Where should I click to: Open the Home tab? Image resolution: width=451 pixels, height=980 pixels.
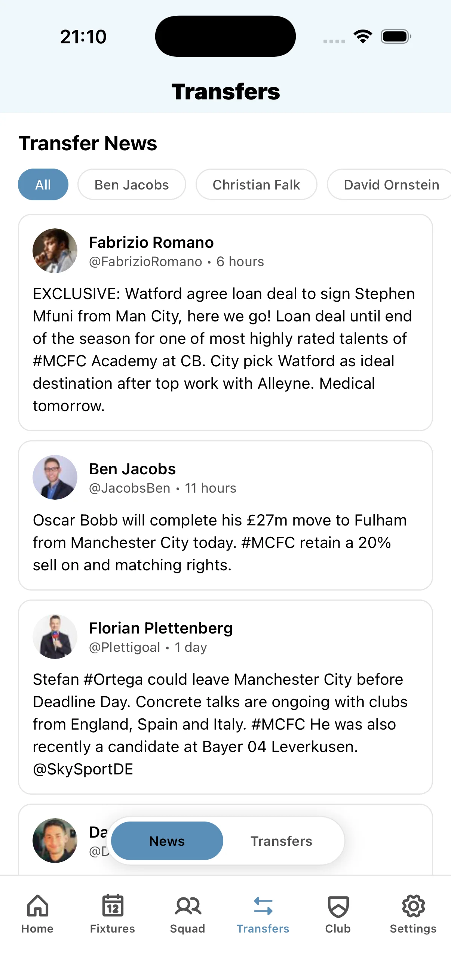pos(37,913)
